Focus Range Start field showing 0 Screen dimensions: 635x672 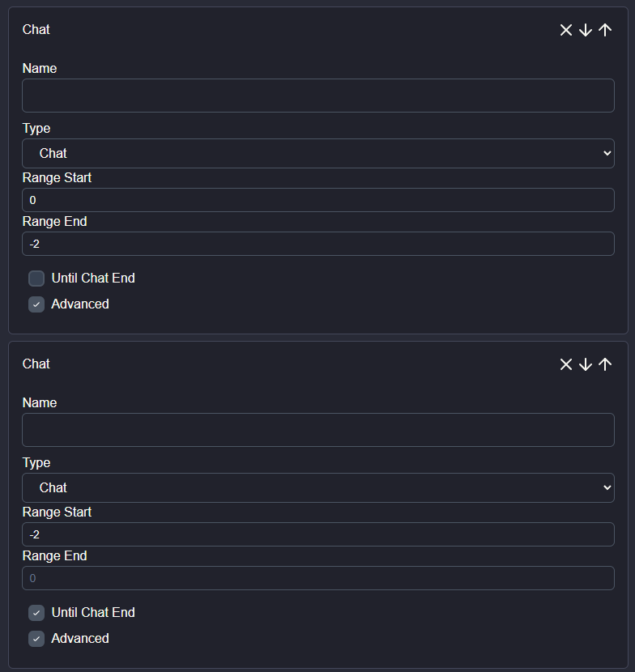pos(317,200)
